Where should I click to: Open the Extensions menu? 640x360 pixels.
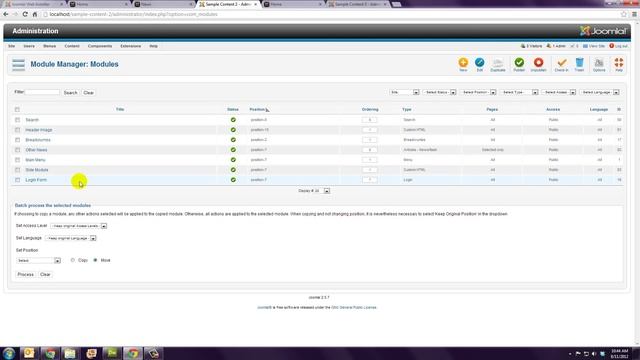coord(131,46)
